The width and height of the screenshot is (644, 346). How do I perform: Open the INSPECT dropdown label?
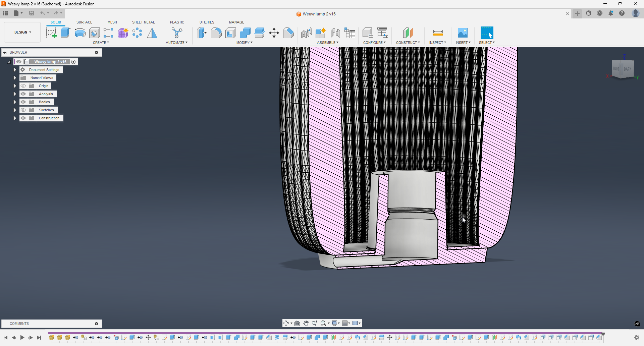click(x=438, y=43)
